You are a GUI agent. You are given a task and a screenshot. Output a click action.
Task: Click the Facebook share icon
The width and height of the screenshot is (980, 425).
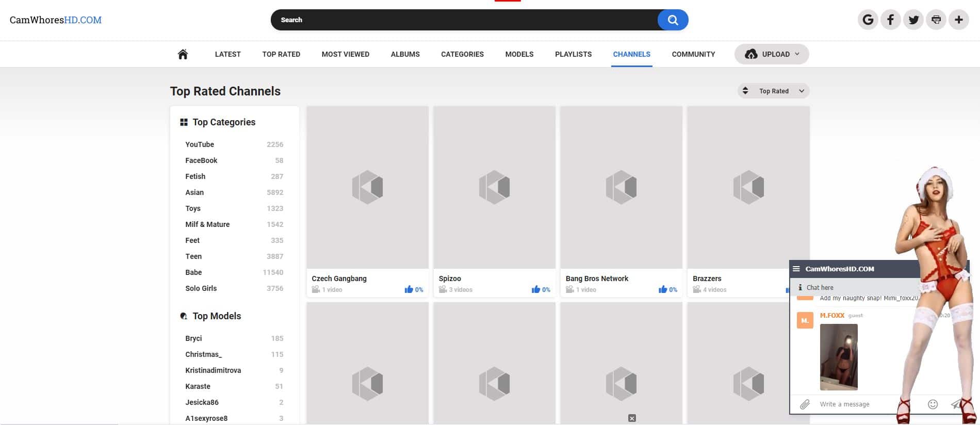point(891,20)
